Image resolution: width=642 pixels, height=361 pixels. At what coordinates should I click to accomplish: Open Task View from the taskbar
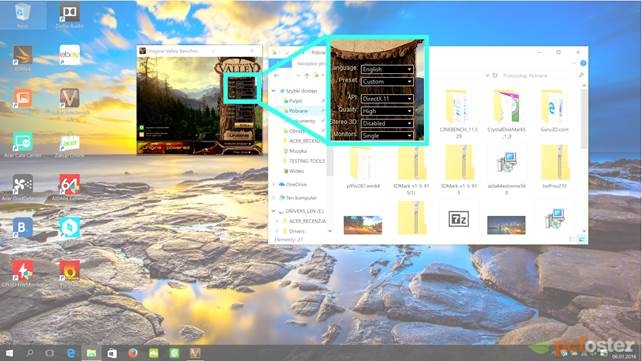pos(50,353)
